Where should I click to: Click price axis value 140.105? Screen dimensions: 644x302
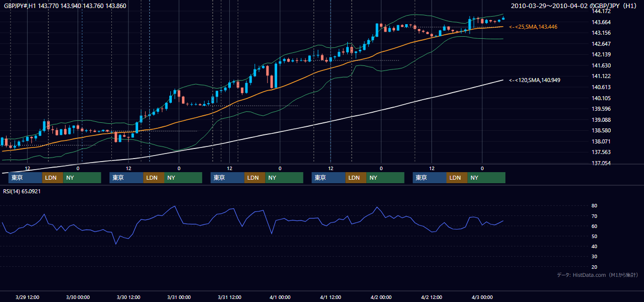click(x=602, y=98)
